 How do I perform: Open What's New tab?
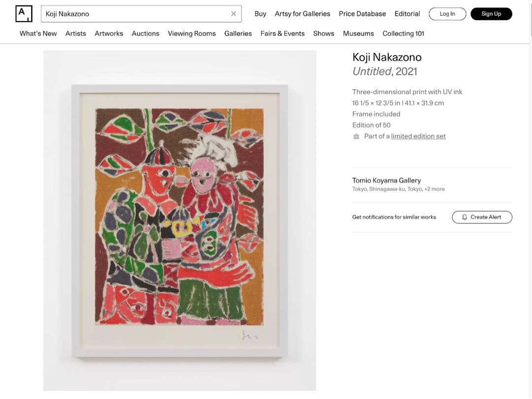click(x=38, y=33)
